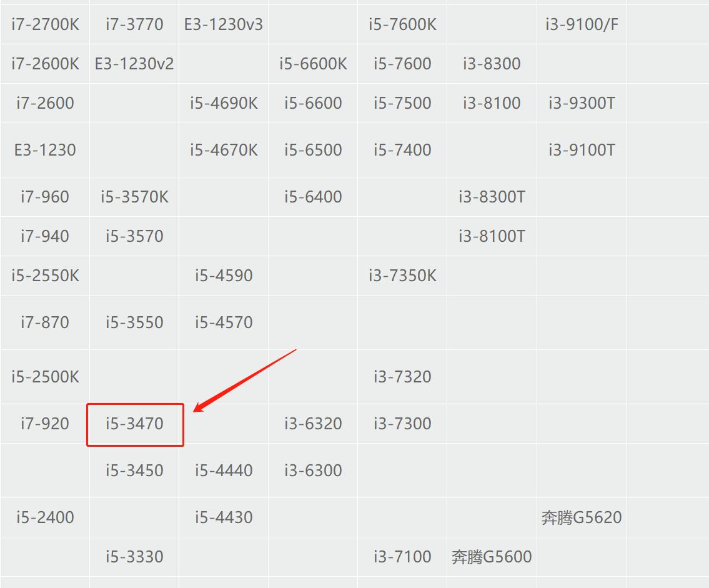Click the i3-9100/F cell
709x588 pixels.
click(582, 24)
